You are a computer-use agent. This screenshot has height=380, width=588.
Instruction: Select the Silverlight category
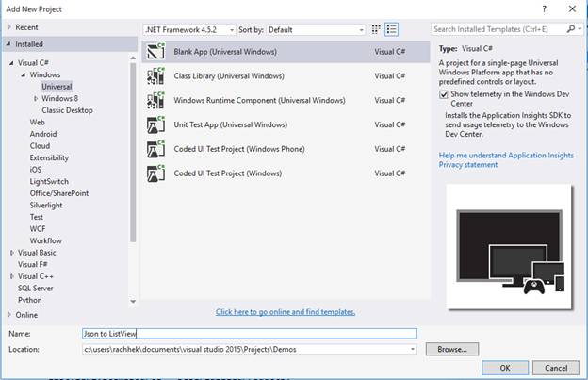coord(46,206)
